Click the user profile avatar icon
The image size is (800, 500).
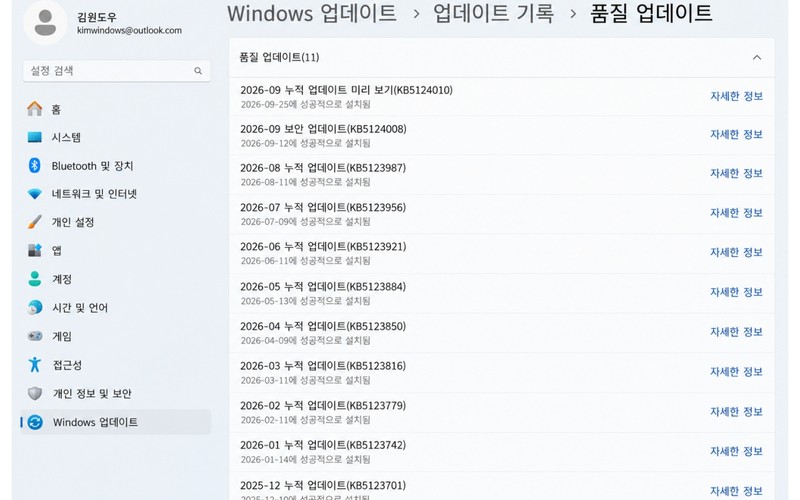(45, 23)
